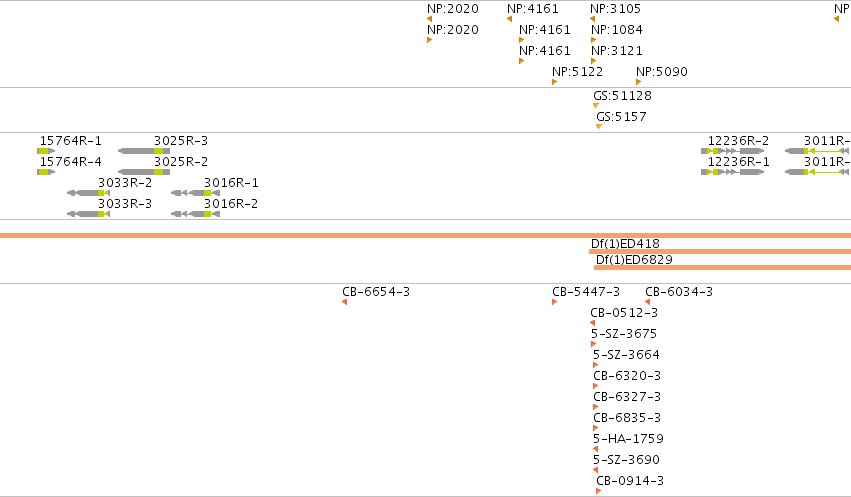Click the NP:3121 label
This screenshot has width=851, height=497.
pos(617,50)
